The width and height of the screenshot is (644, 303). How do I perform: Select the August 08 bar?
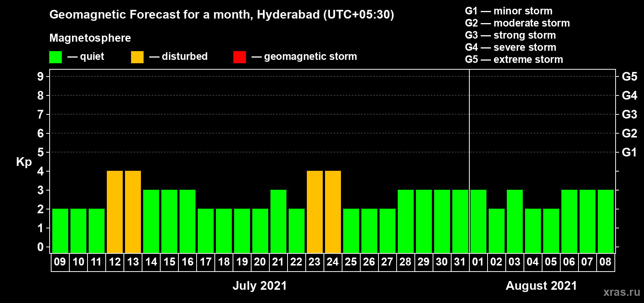coord(606,221)
